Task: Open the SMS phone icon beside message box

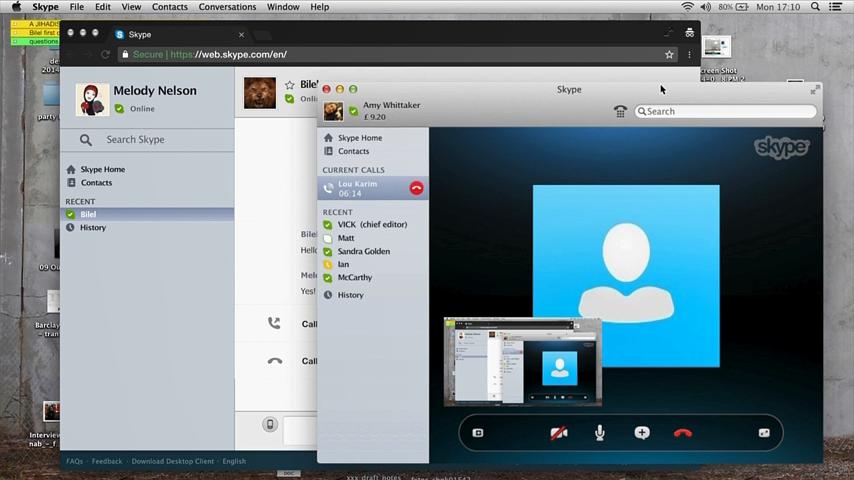Action: tap(269, 425)
